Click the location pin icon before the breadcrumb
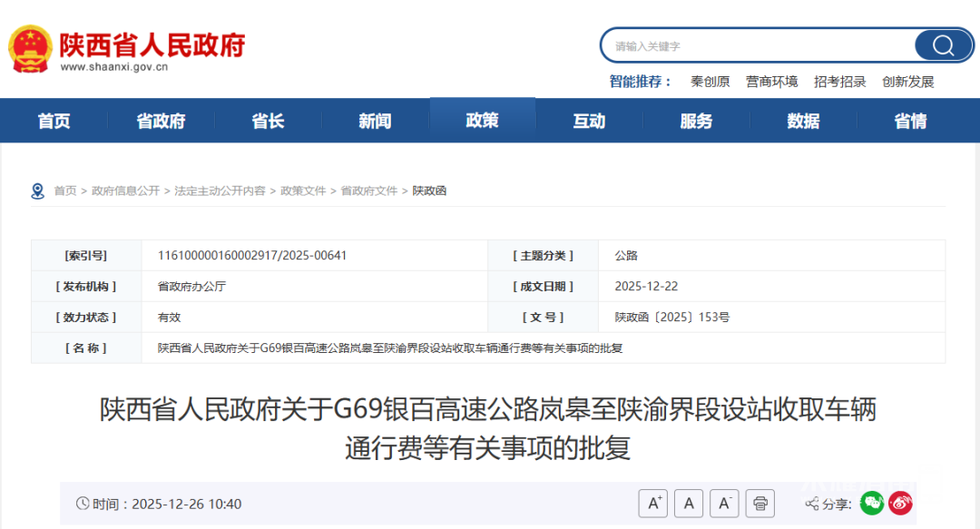980x529 pixels. (x=37, y=190)
